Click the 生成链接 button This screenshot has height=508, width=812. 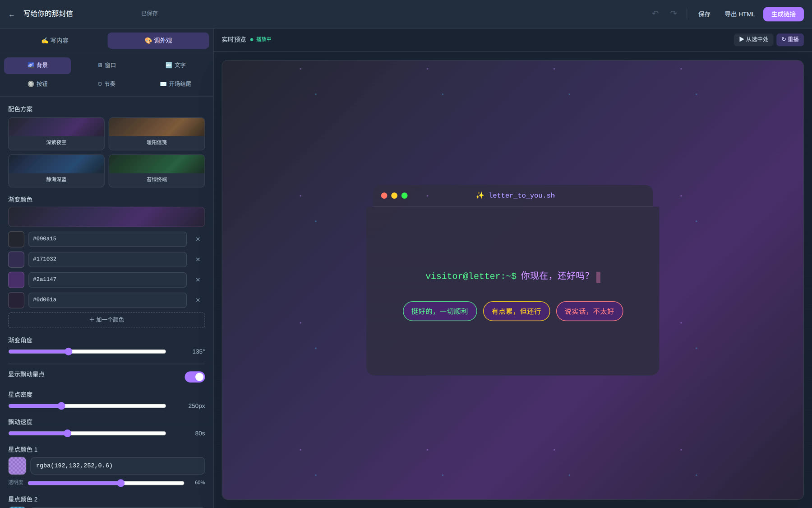(x=783, y=14)
